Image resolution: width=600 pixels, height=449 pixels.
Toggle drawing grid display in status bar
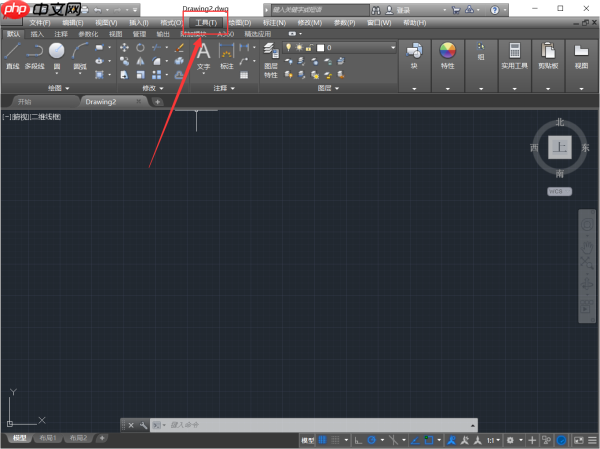coord(322,440)
